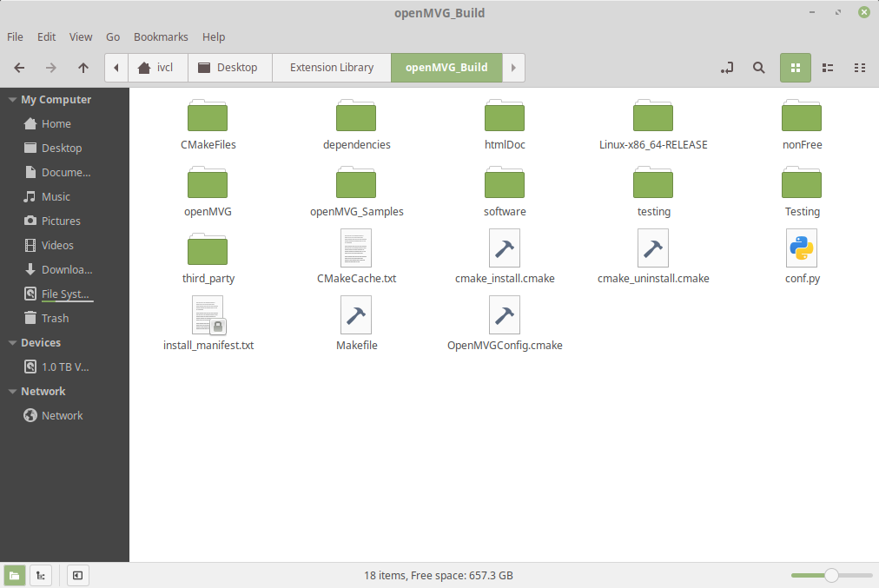Collapse the My Computer section

[10, 99]
